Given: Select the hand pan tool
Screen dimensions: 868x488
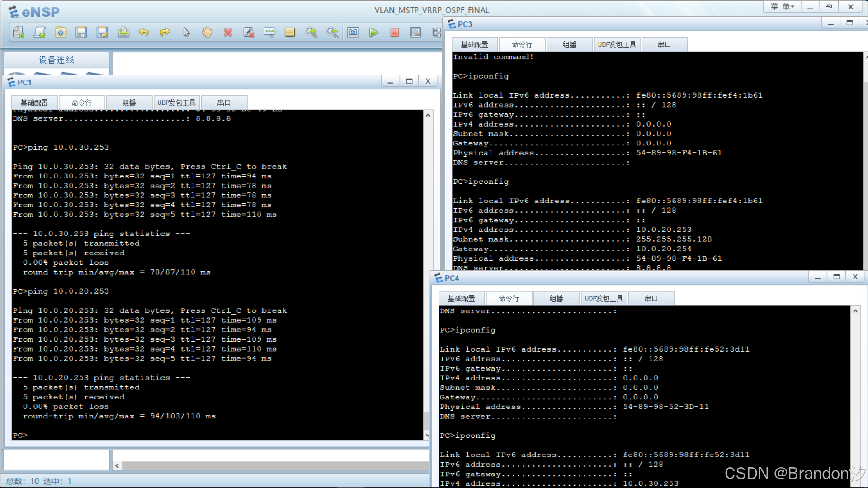Looking at the screenshot, I should [x=207, y=32].
